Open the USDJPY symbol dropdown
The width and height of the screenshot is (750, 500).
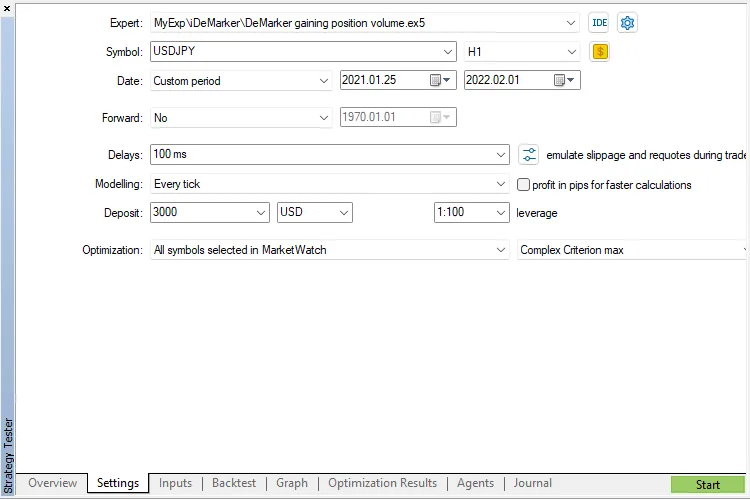[447, 52]
